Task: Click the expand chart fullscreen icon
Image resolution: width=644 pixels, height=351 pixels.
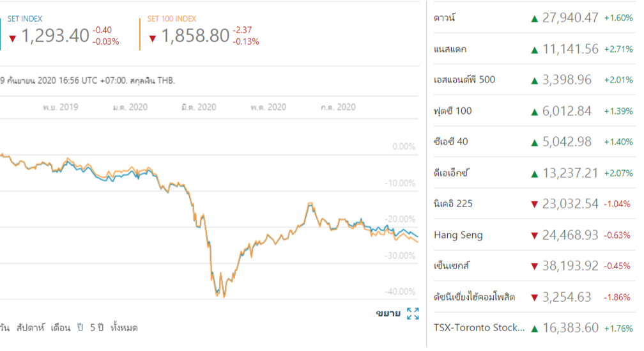Action: (413, 313)
